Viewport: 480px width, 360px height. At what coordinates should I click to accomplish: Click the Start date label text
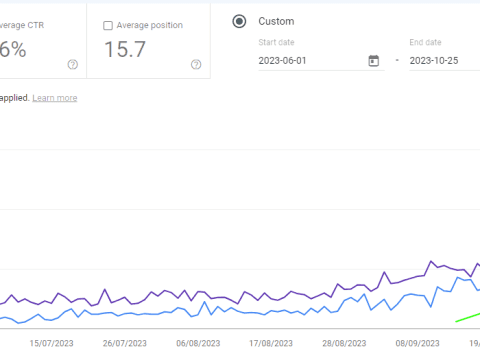pos(276,42)
